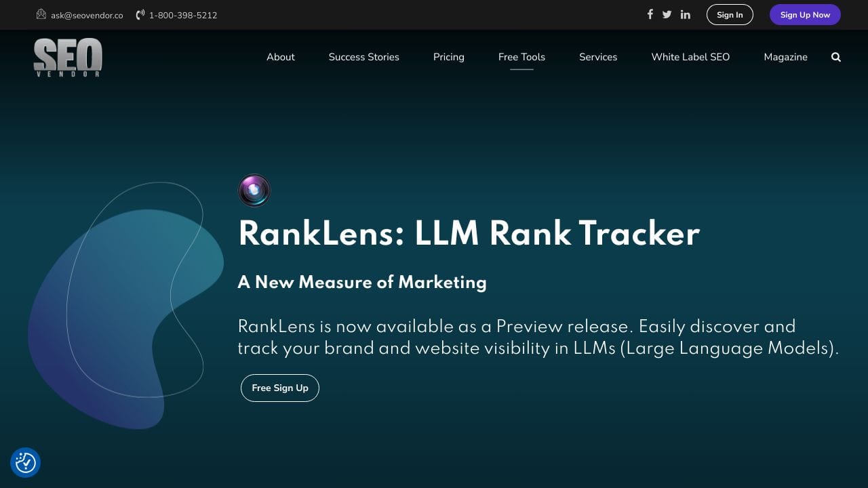The image size is (868, 488).
Task: Open the accessibility widget icon
Action: [x=26, y=463]
